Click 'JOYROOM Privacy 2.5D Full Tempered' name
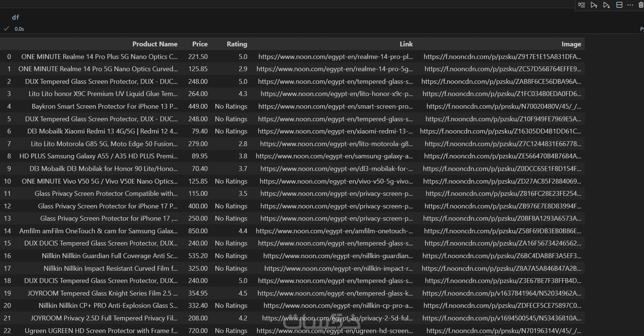The width and height of the screenshot is (644, 336). pyautogui.click(x=104, y=318)
